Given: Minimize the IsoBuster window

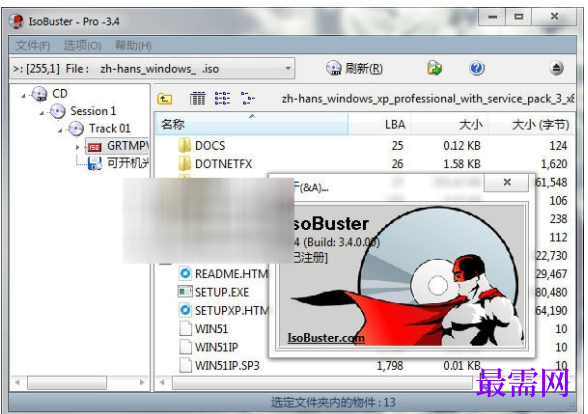Looking at the screenshot, I should tap(492, 17).
